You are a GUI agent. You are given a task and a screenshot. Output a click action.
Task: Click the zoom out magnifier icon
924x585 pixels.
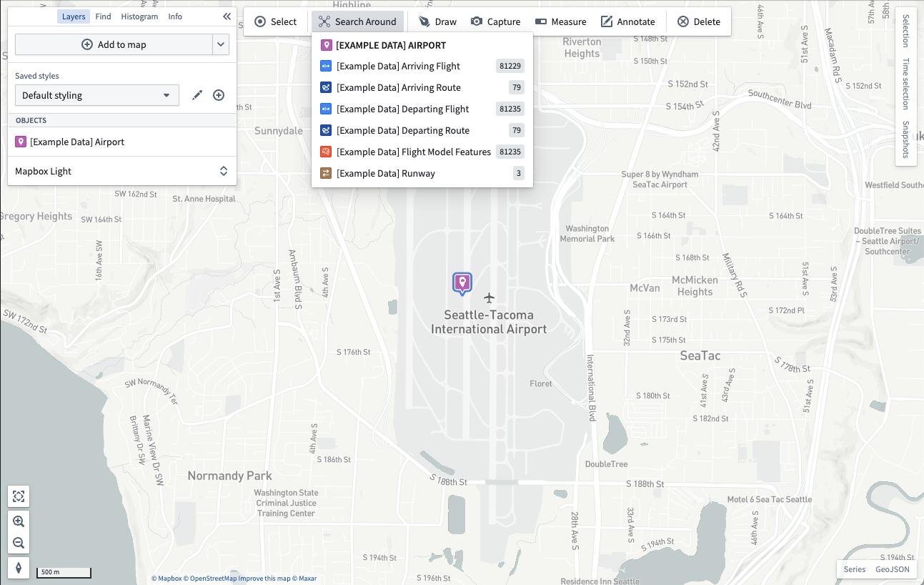click(19, 543)
